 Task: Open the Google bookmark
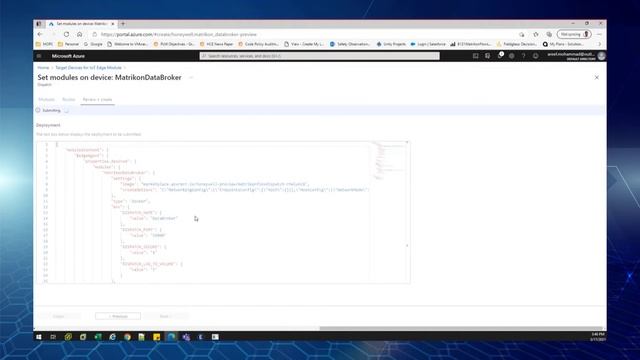point(93,44)
